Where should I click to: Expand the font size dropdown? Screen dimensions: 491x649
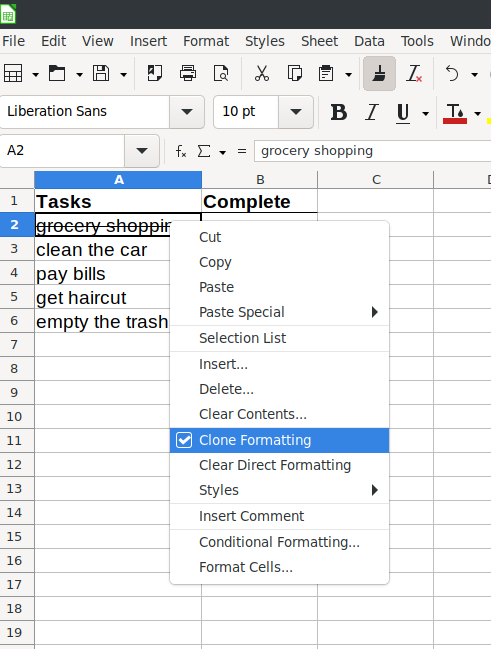tap(296, 112)
